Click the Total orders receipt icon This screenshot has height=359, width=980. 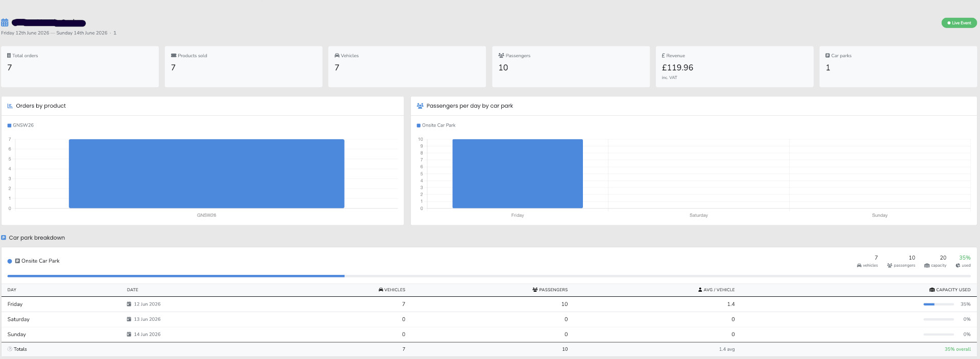(9, 56)
